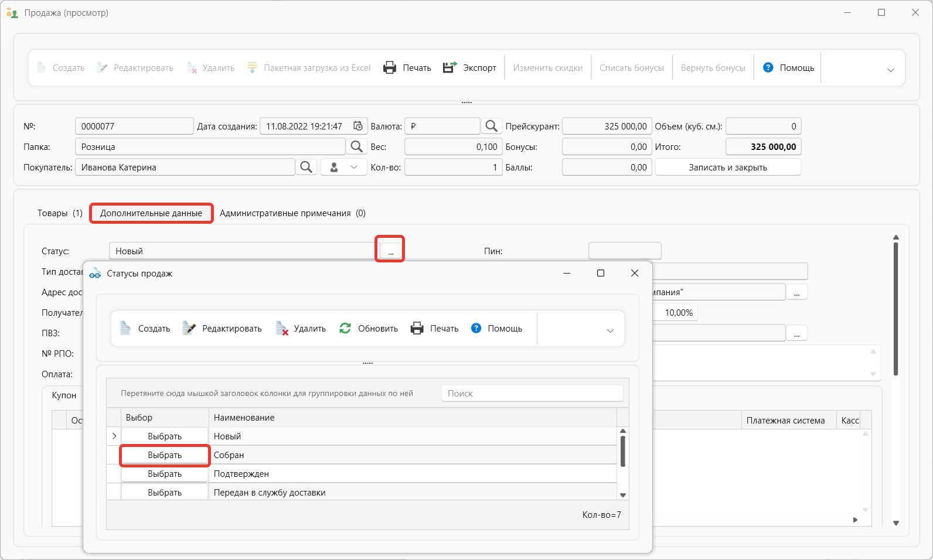The width and height of the screenshot is (933, 560).
Task: Click the additional data panel scrollbar down arrow
Action: 895,523
